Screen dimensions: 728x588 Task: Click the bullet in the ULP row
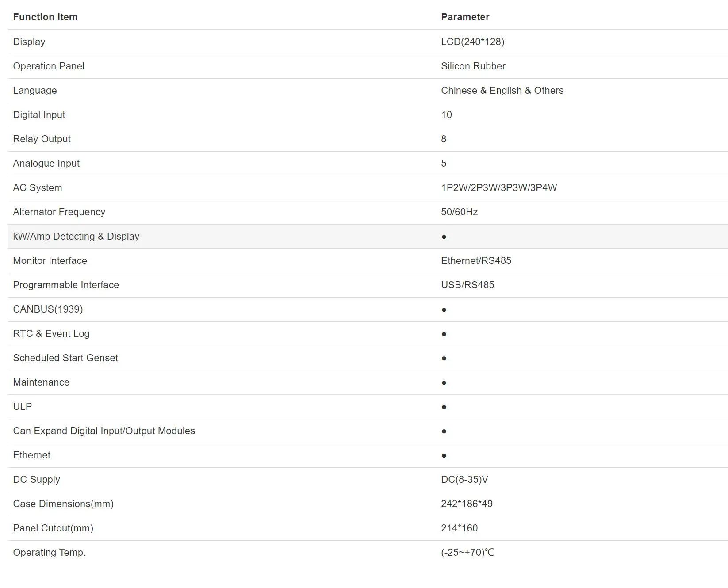coord(444,407)
